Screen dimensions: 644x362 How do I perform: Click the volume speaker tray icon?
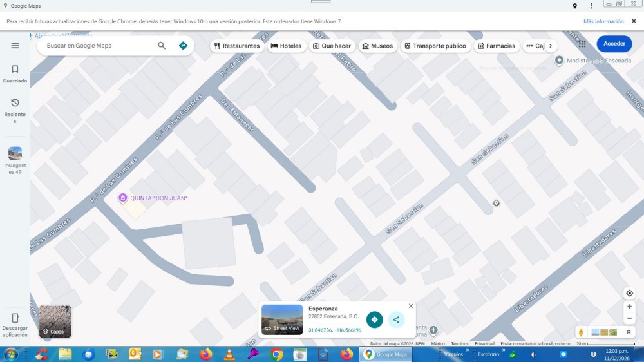tap(533, 354)
